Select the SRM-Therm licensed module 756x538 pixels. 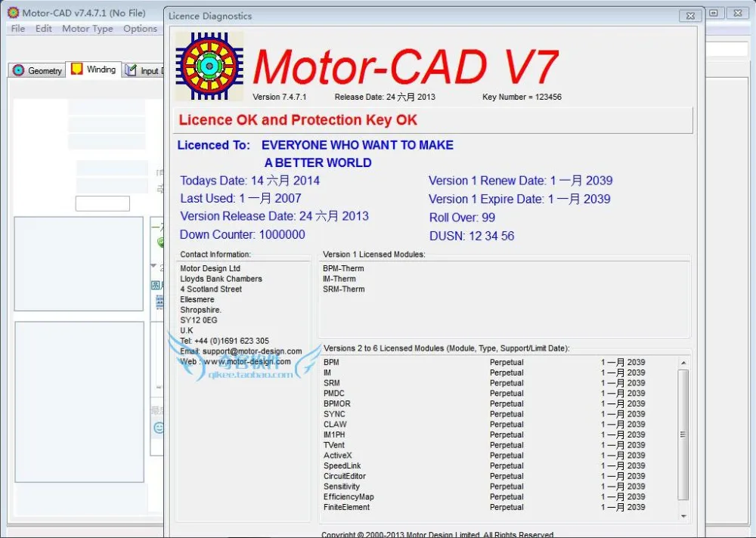click(x=344, y=289)
